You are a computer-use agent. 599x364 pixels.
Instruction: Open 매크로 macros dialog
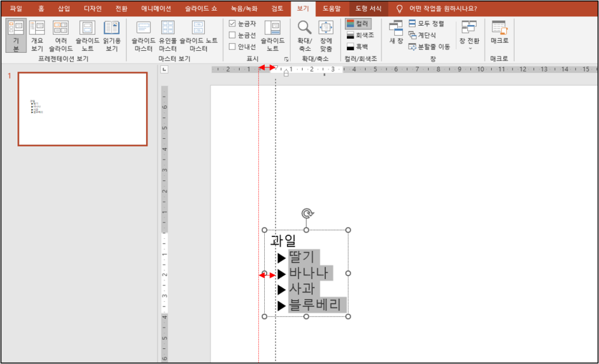(x=500, y=32)
